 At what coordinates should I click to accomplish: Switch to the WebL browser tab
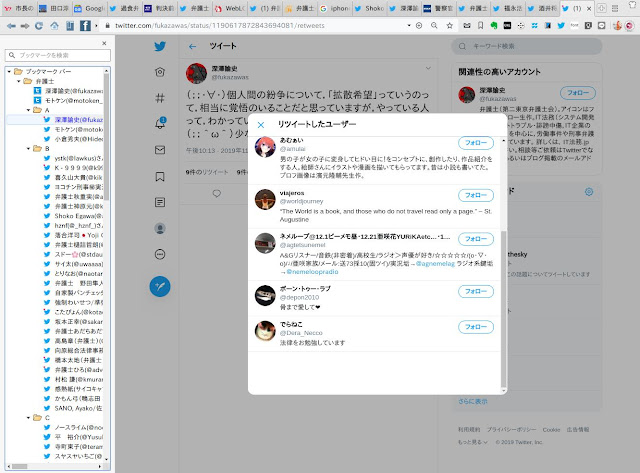pos(230,8)
